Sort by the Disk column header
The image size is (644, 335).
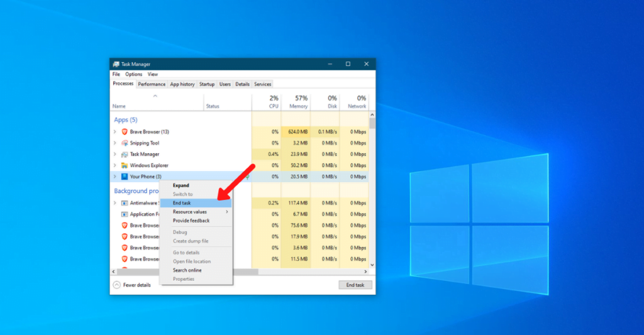325,102
